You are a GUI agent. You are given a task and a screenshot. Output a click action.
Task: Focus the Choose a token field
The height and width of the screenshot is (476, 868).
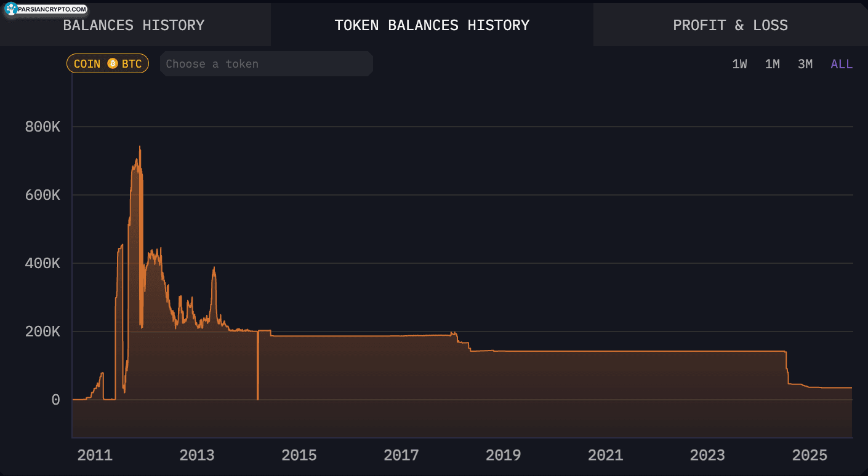[267, 64]
